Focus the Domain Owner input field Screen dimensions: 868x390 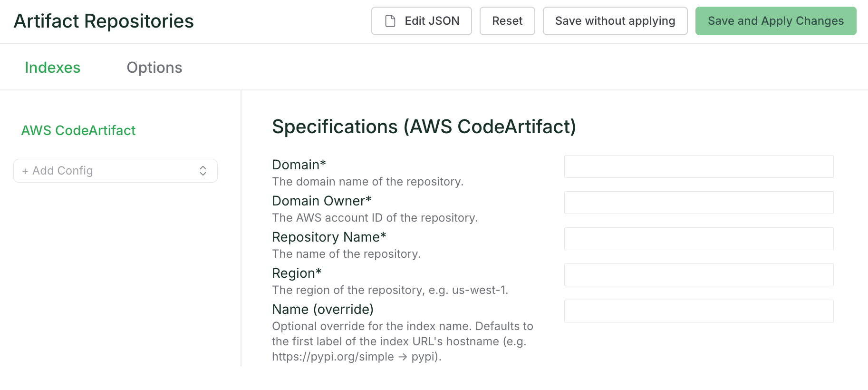[699, 203]
